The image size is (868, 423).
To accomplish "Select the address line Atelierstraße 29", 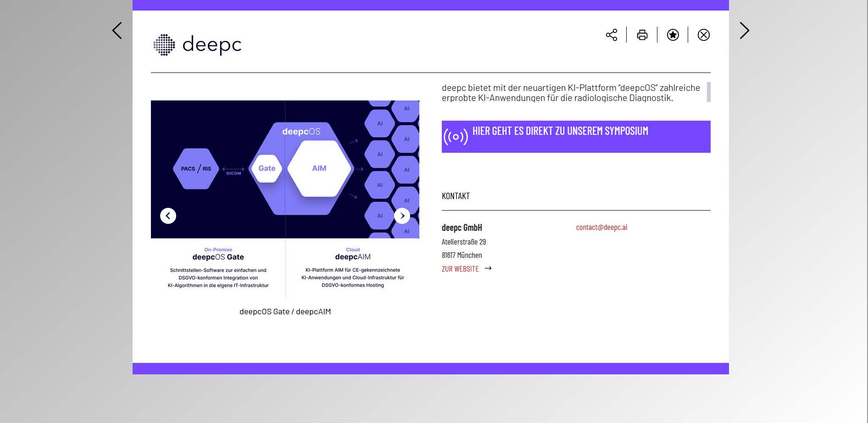I will click(464, 242).
